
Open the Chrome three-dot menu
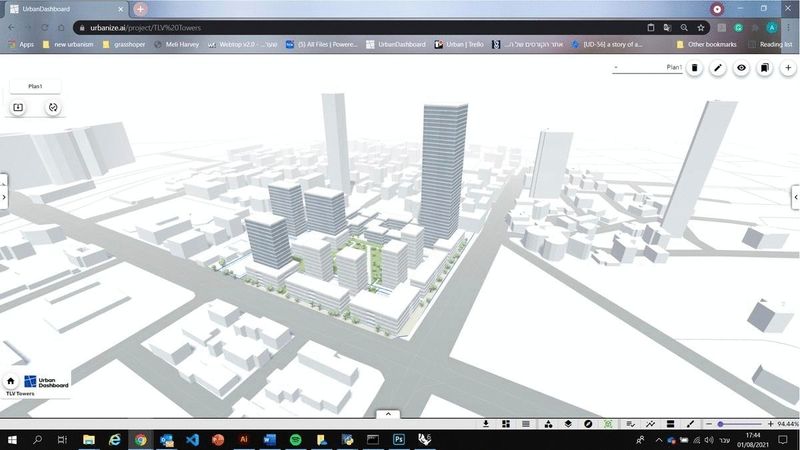coord(789,28)
